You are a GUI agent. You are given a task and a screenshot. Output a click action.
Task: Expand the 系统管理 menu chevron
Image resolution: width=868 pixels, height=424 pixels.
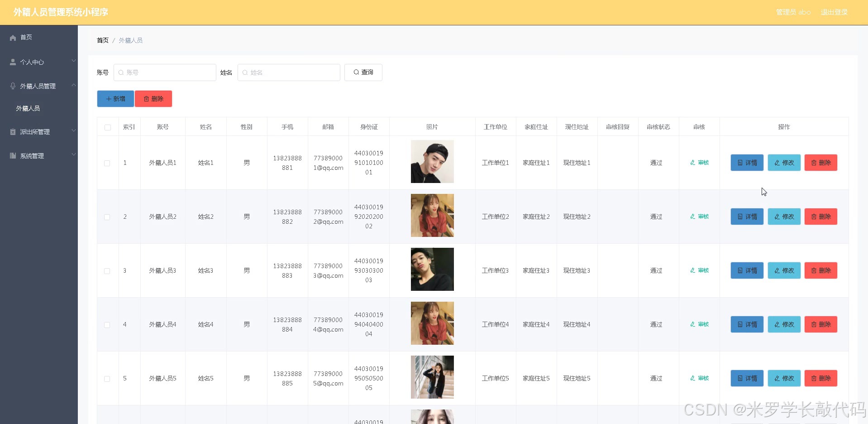[x=73, y=155]
